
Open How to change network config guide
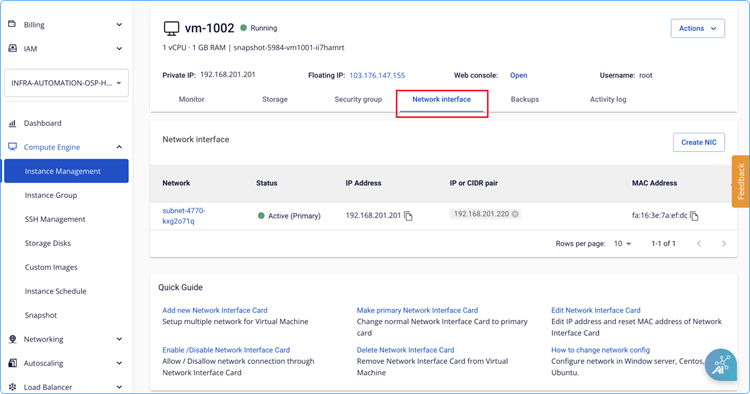[600, 350]
